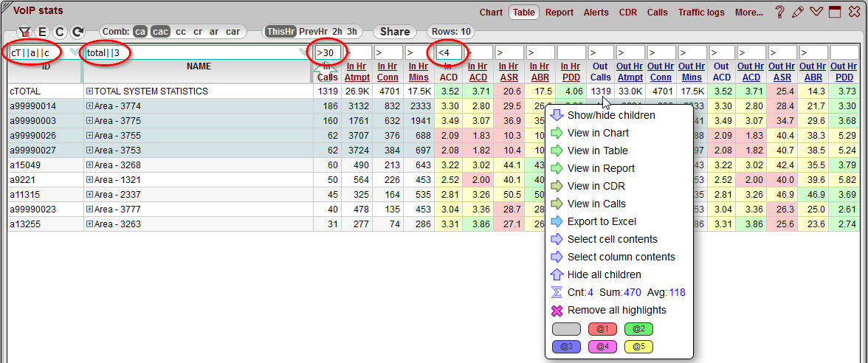Open the Alerts tab
Image resolution: width=868 pixels, height=363 pixels.
(596, 12)
